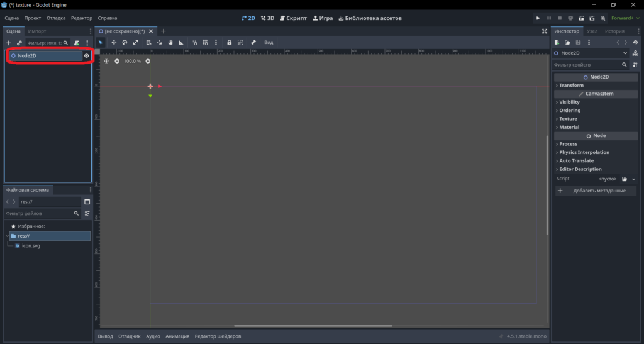Add a new child node
644x344 pixels.
tap(9, 43)
